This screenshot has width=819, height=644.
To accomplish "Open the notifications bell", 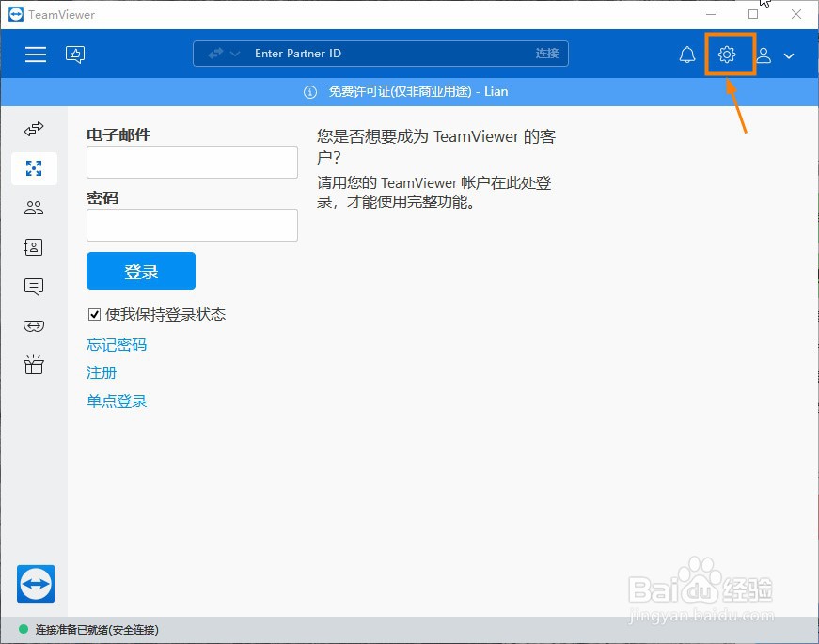I will pyautogui.click(x=687, y=55).
